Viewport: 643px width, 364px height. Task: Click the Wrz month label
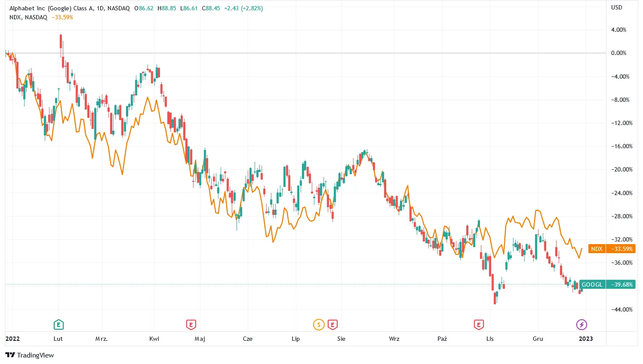tap(394, 339)
